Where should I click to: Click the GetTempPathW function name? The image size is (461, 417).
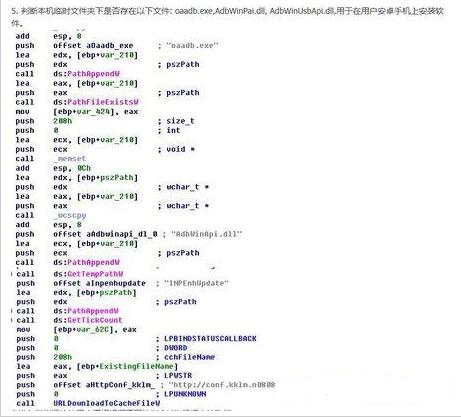[95, 274]
